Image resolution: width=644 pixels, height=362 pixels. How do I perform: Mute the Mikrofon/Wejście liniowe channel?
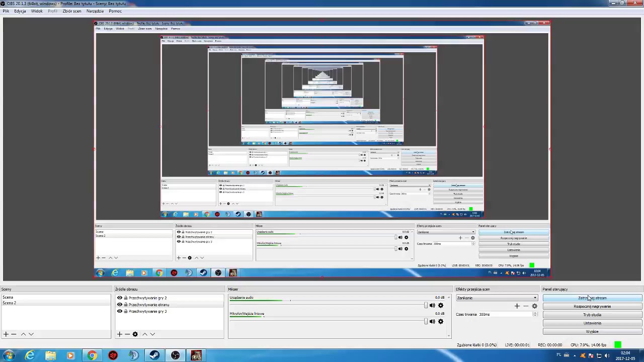point(432,321)
